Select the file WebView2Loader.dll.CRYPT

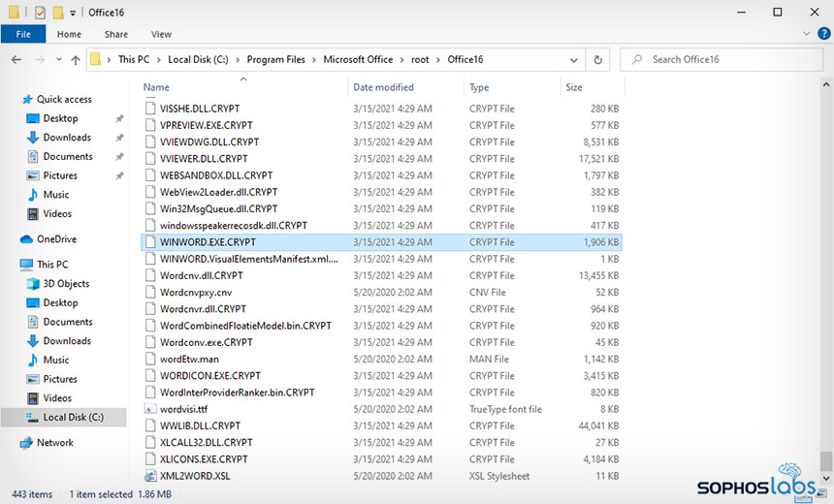[218, 192]
